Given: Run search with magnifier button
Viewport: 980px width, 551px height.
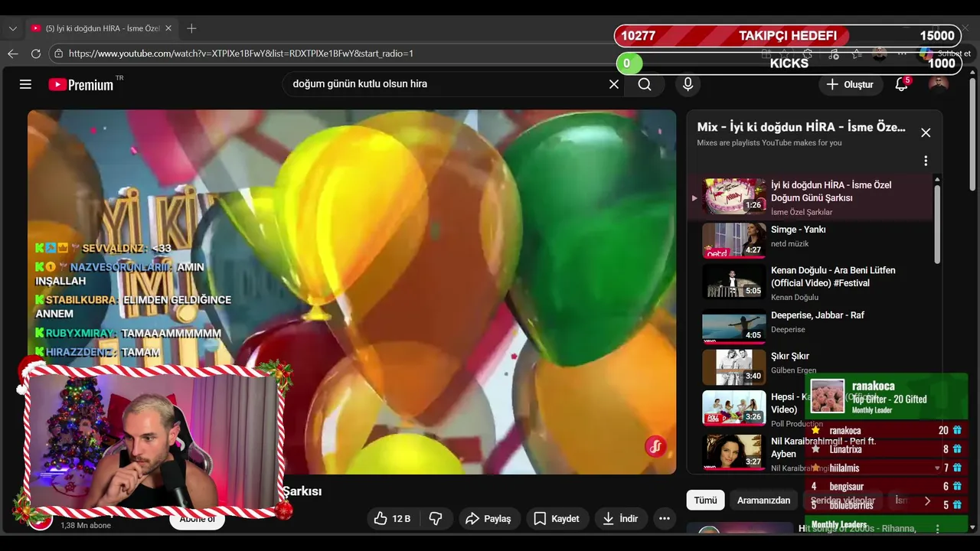Looking at the screenshot, I should pyautogui.click(x=645, y=84).
